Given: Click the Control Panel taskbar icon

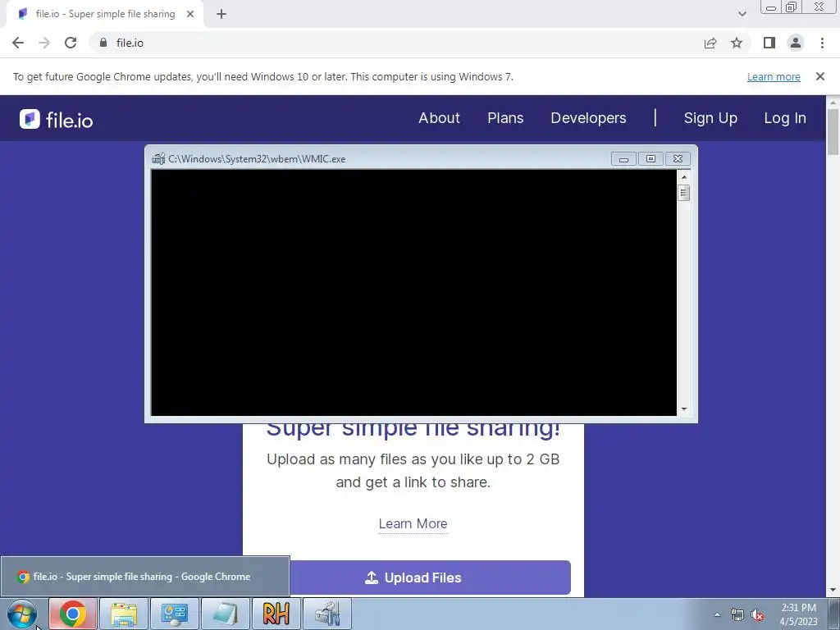Looking at the screenshot, I should tap(175, 614).
